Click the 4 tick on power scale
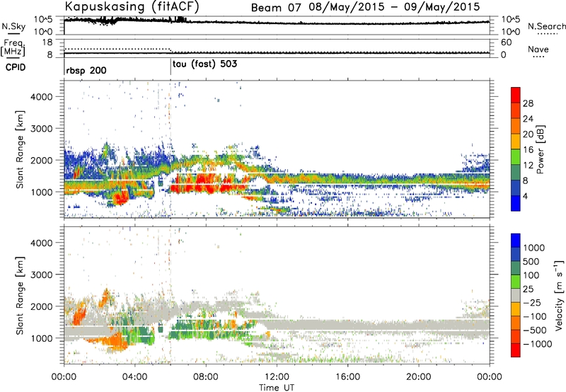 526,196
